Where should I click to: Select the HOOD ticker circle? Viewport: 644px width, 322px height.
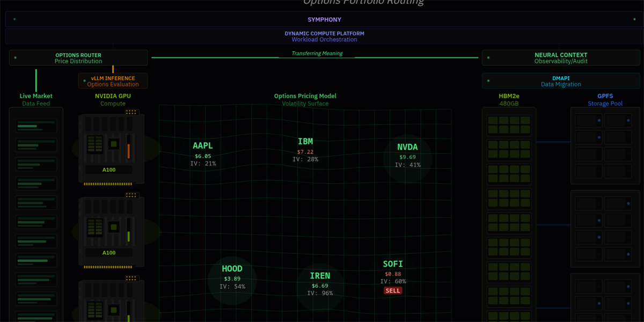pyautogui.click(x=232, y=277)
